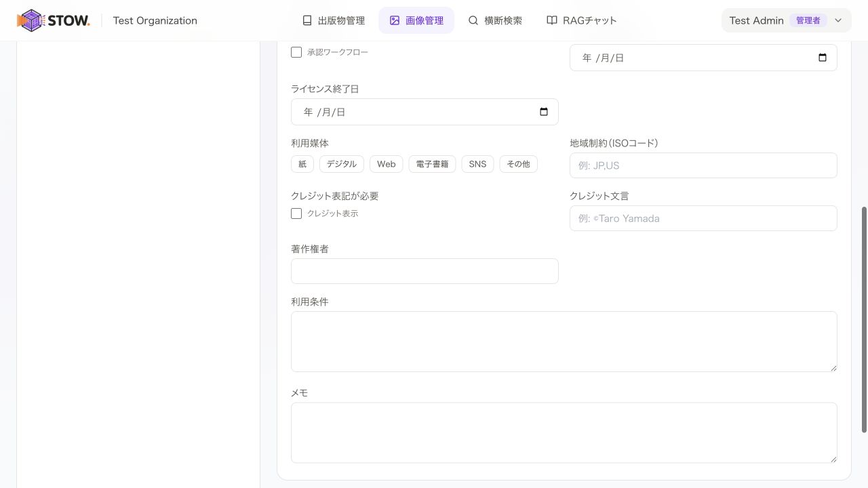Viewport: 868px width, 488px height.
Task: Click the クレジット表記が必要 label
Action: click(x=335, y=196)
